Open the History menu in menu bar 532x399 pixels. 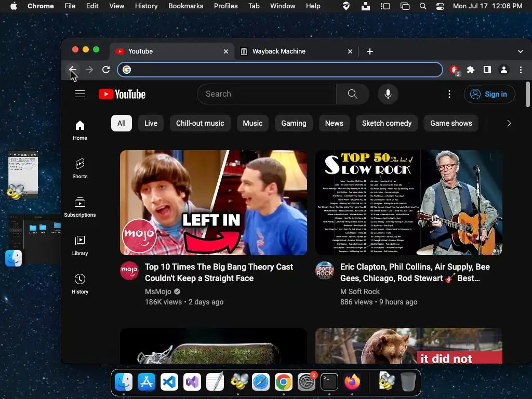pyautogui.click(x=146, y=6)
